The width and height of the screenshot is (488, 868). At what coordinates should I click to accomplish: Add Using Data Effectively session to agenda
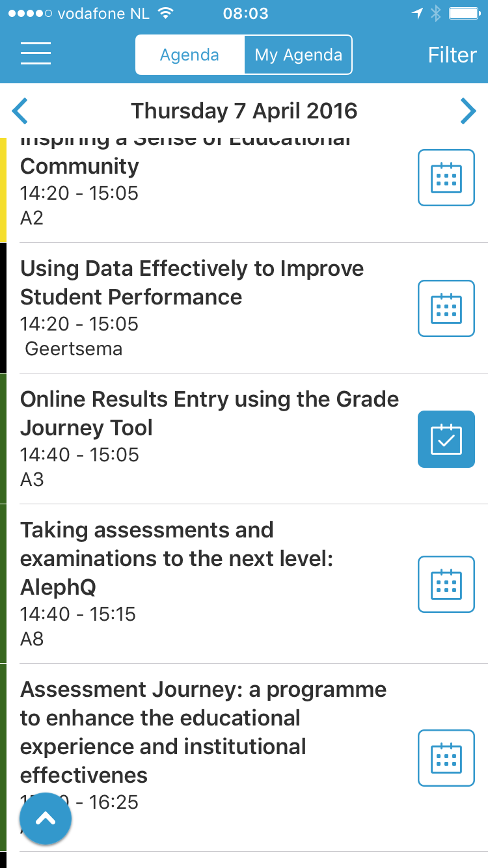point(446,308)
